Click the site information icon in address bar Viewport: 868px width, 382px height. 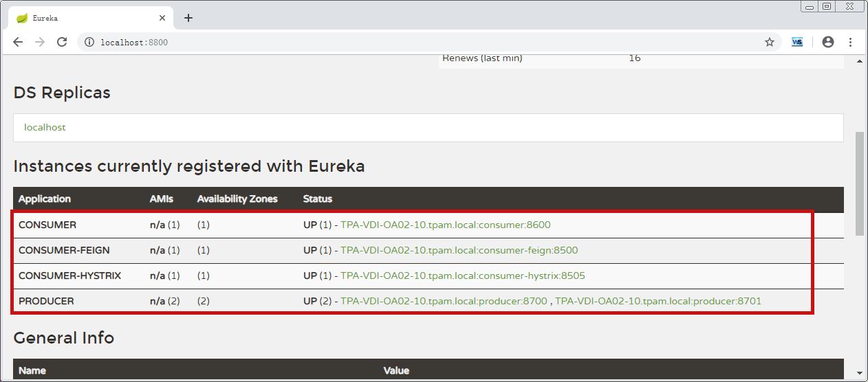coord(89,42)
